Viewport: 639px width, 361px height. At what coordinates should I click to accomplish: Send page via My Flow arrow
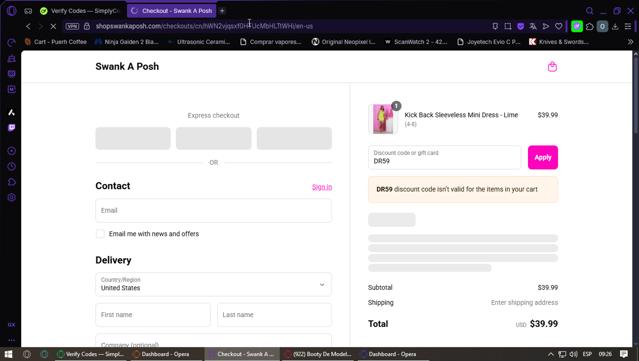(546, 26)
